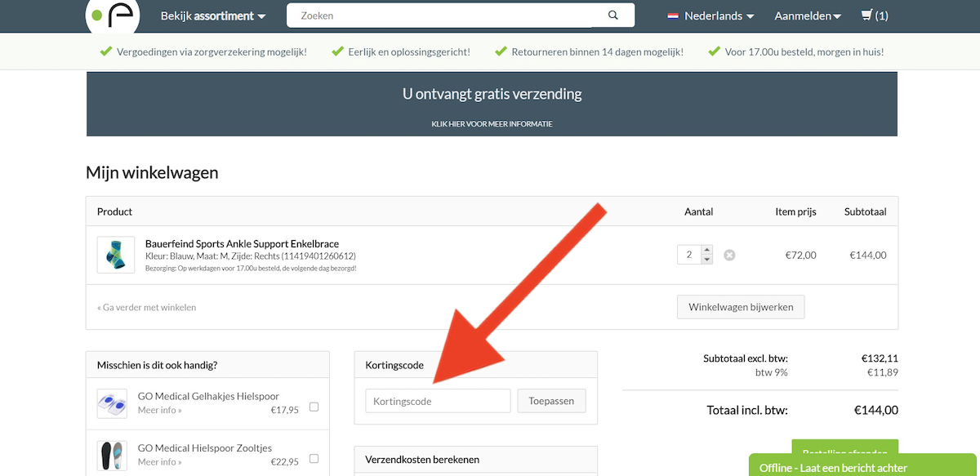Click the Totaal incl. btw amount €144,00
This screenshot has width=980, height=476.
point(875,410)
